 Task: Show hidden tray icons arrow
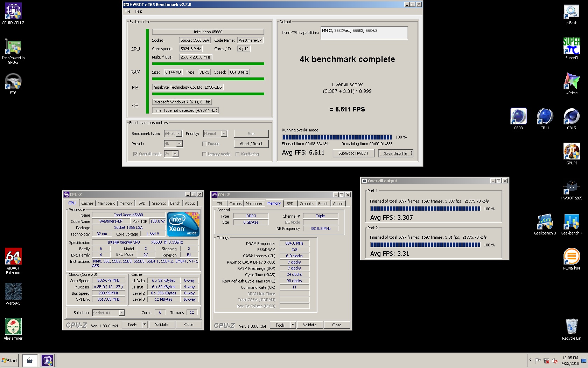pos(530,360)
